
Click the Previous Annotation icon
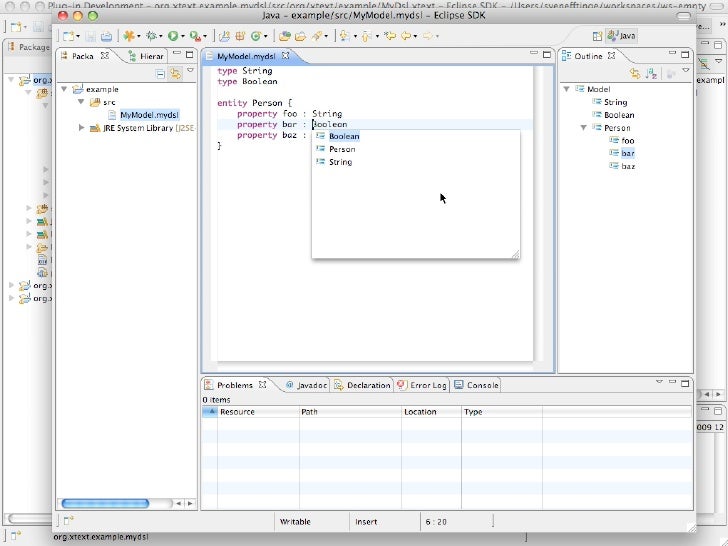pyautogui.click(x=367, y=36)
